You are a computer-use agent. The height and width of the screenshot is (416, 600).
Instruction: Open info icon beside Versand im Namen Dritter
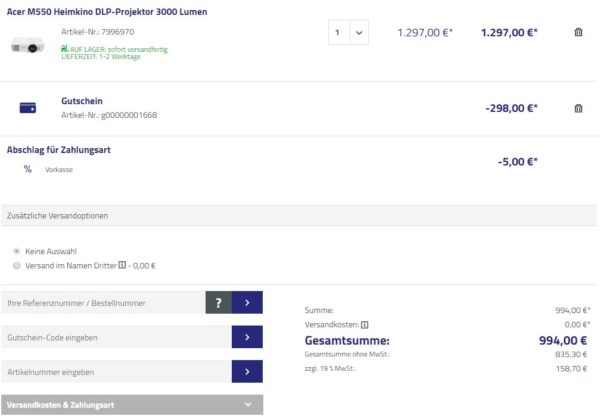click(122, 266)
